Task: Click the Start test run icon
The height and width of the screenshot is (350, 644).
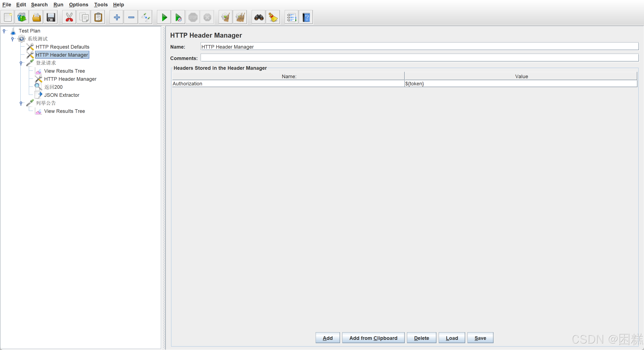Action: (x=164, y=18)
